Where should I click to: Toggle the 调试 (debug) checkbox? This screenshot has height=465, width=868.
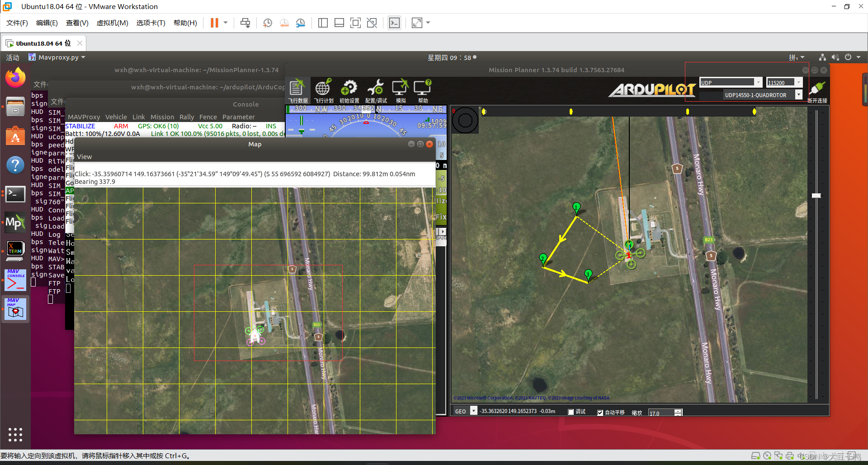pos(571,412)
